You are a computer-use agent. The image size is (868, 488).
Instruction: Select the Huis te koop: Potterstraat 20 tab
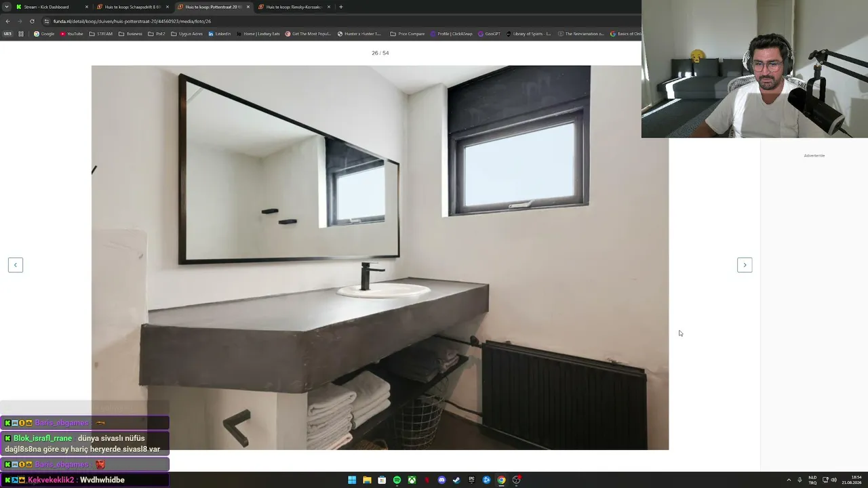(214, 7)
